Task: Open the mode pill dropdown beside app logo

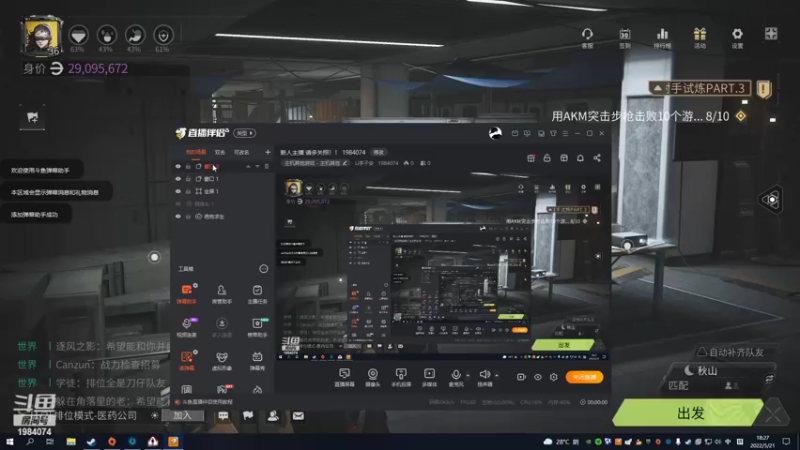Action: pos(244,133)
